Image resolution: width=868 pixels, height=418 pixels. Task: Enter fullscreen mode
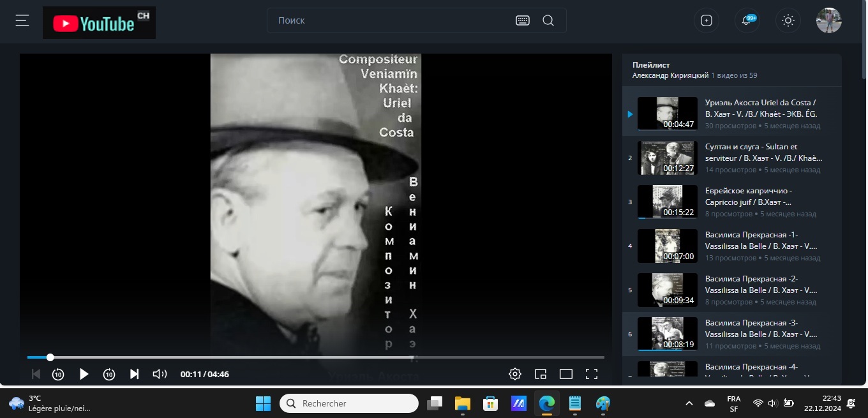point(592,374)
